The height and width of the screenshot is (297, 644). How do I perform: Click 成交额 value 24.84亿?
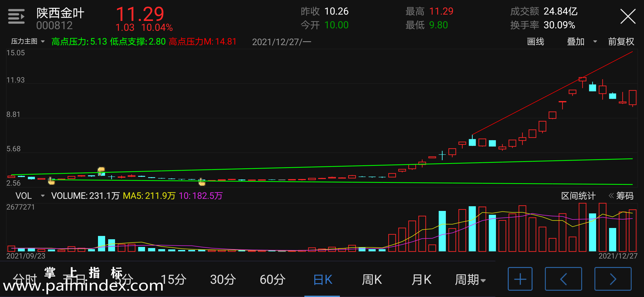561,11
